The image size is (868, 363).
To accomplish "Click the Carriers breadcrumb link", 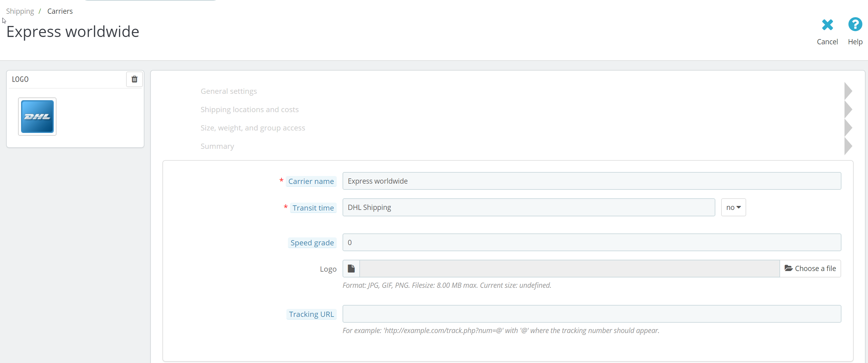I will click(60, 11).
